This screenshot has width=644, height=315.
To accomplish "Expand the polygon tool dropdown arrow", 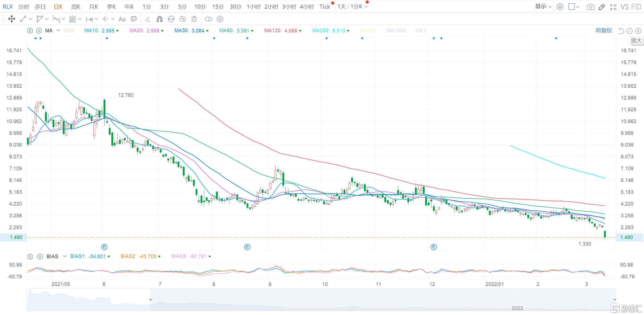I will point(47,19).
